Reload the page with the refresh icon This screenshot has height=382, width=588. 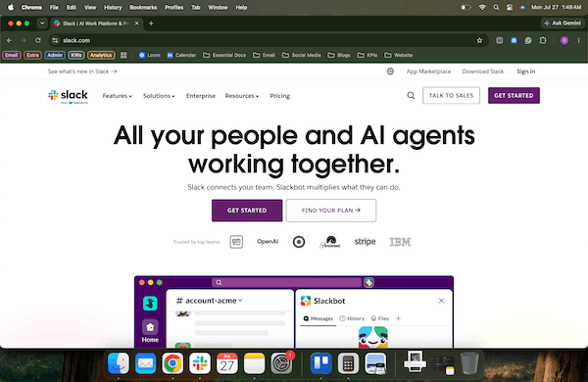pyautogui.click(x=38, y=40)
